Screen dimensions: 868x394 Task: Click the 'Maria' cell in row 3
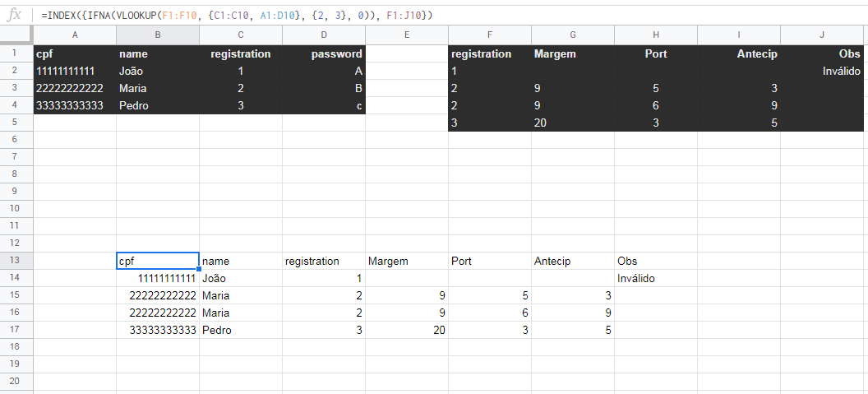(158, 88)
